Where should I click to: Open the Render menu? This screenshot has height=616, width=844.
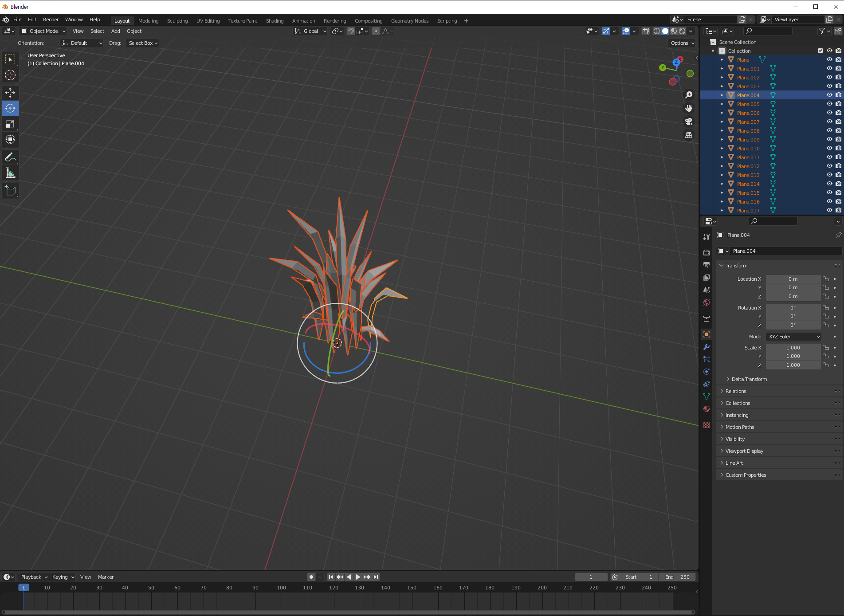tap(51, 20)
